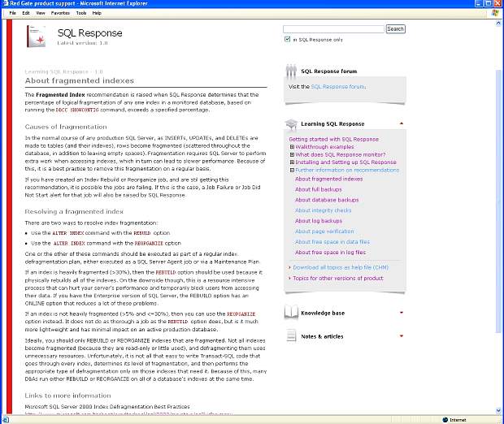Click the Notes & articles document icon
This screenshot has width=504, height=424.
[x=291, y=335]
